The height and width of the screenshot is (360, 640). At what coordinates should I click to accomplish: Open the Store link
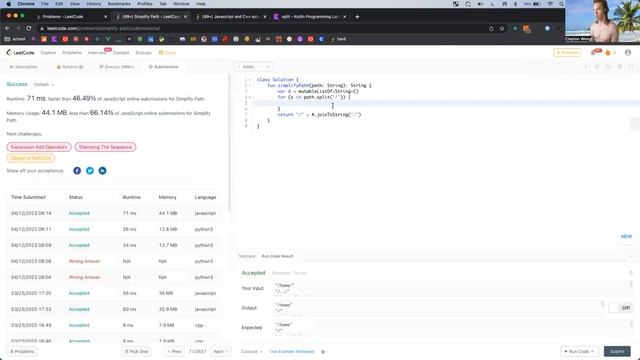coord(167,53)
